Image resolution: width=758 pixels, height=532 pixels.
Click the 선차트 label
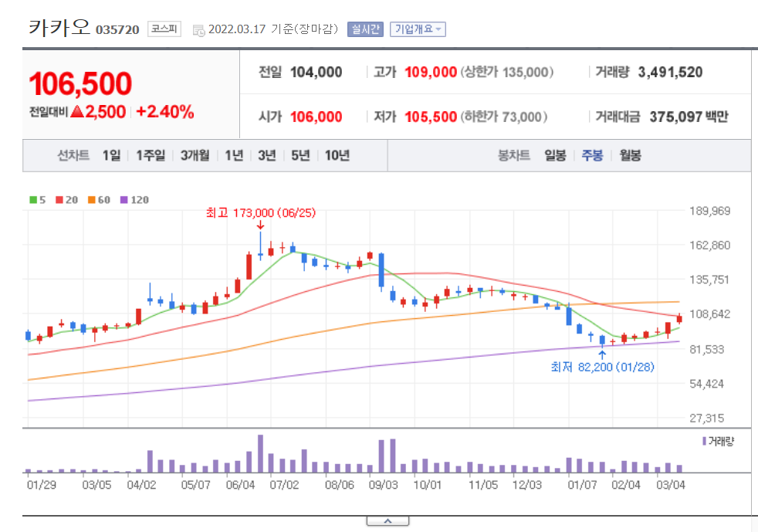click(x=73, y=155)
